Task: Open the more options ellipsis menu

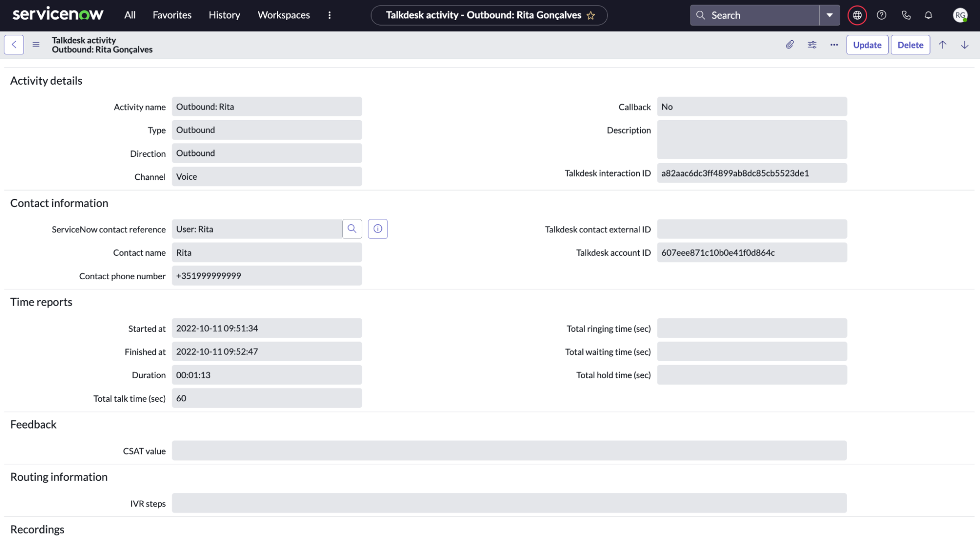Action: tap(834, 45)
